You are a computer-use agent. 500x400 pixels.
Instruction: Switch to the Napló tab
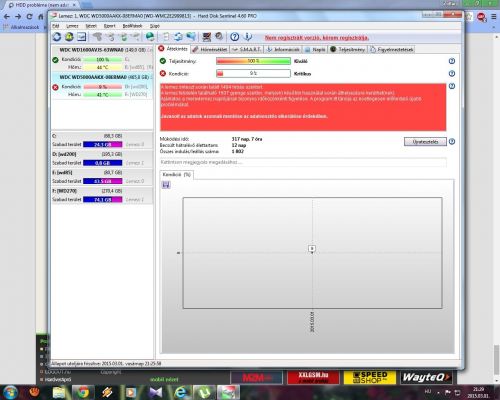pyautogui.click(x=315, y=49)
